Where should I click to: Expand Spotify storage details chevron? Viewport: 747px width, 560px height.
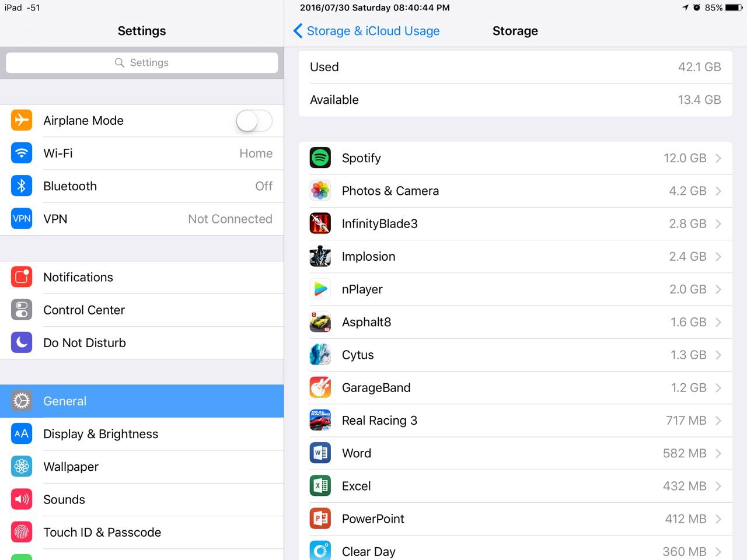click(x=718, y=158)
